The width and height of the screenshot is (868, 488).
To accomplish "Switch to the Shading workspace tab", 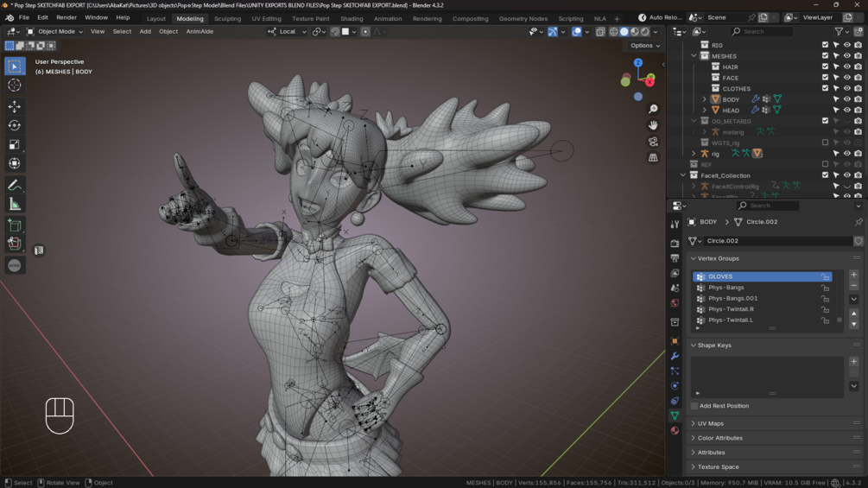I will pyautogui.click(x=352, y=18).
